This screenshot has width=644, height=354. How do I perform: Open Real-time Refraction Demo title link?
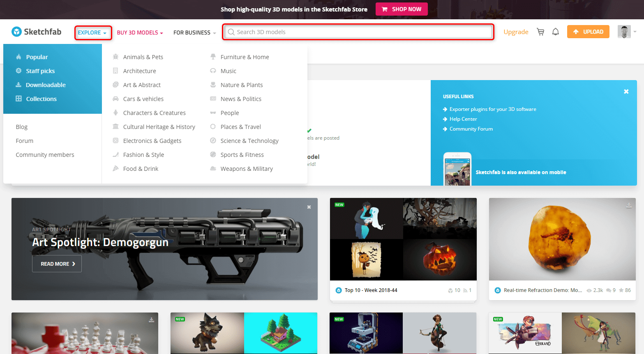pyautogui.click(x=542, y=290)
